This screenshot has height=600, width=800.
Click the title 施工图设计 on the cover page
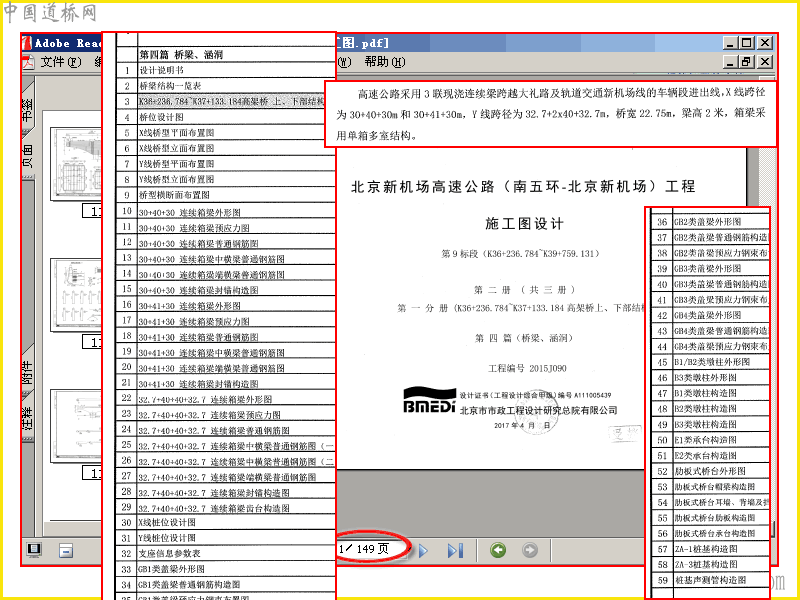(524, 223)
